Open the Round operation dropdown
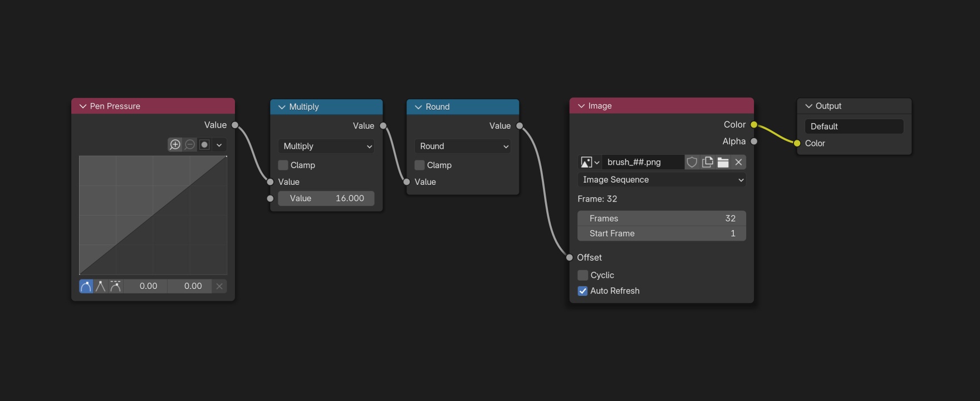980x401 pixels. (463, 146)
